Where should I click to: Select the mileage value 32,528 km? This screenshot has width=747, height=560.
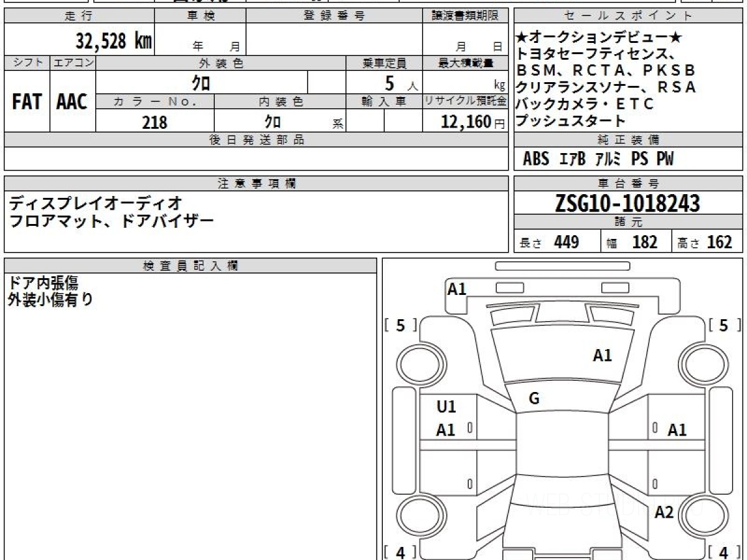pos(114,41)
